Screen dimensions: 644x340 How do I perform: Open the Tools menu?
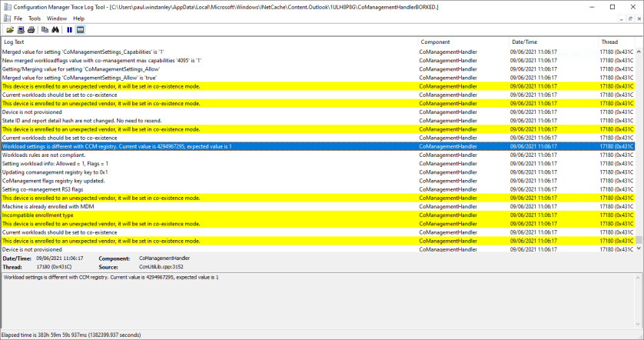click(35, 18)
